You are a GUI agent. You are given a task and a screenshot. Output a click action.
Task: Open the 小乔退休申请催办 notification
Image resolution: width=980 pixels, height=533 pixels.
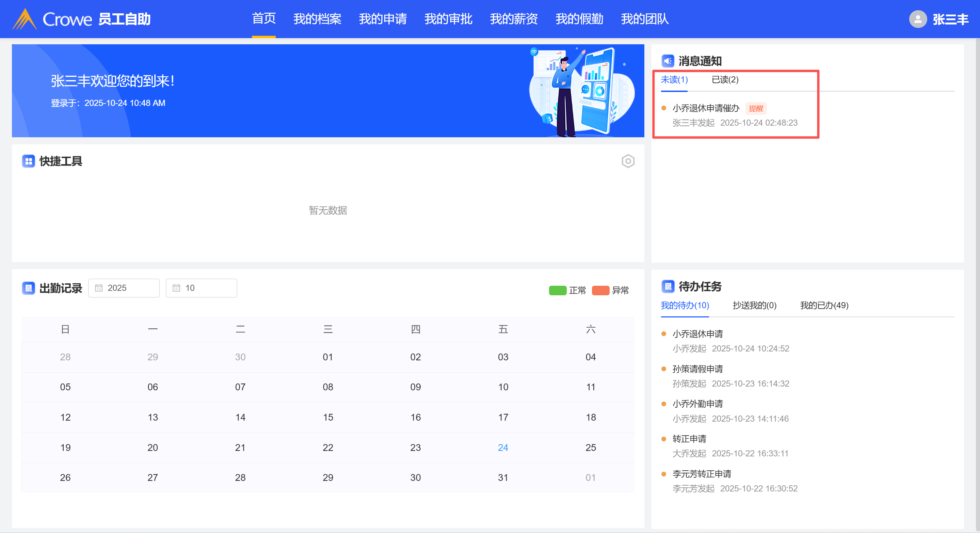tap(706, 109)
